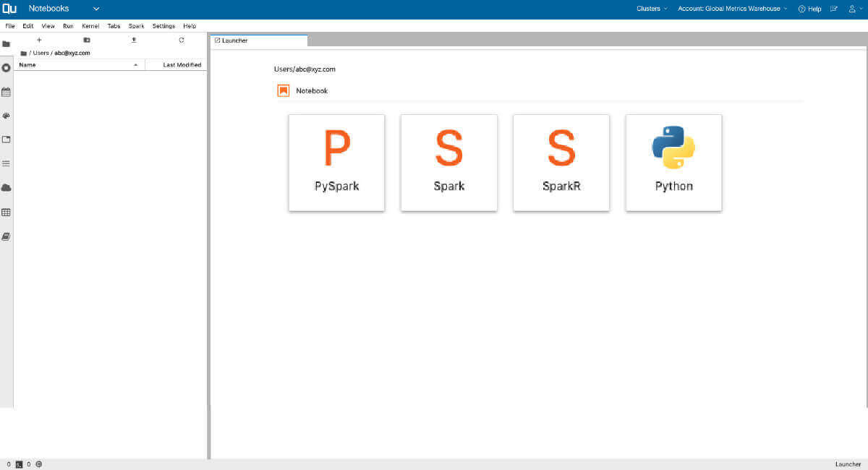Launch a new Python notebook
The height and width of the screenshot is (470, 868).
click(x=673, y=162)
